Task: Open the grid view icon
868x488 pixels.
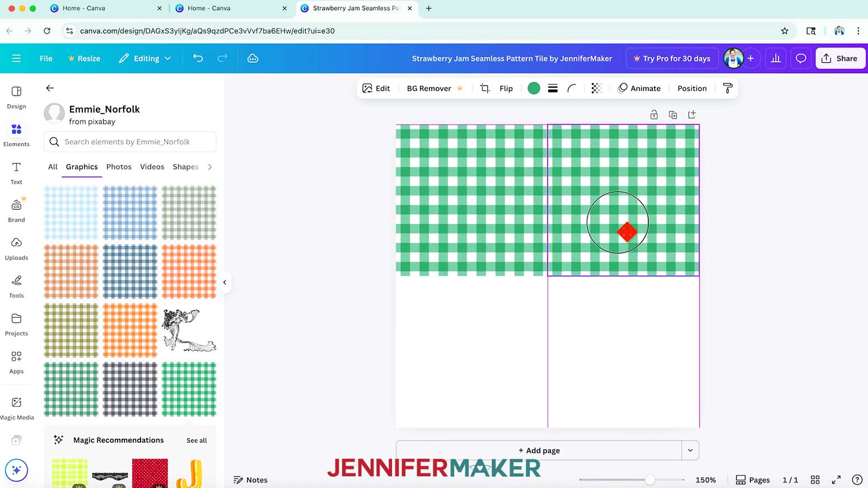Action: (815, 480)
